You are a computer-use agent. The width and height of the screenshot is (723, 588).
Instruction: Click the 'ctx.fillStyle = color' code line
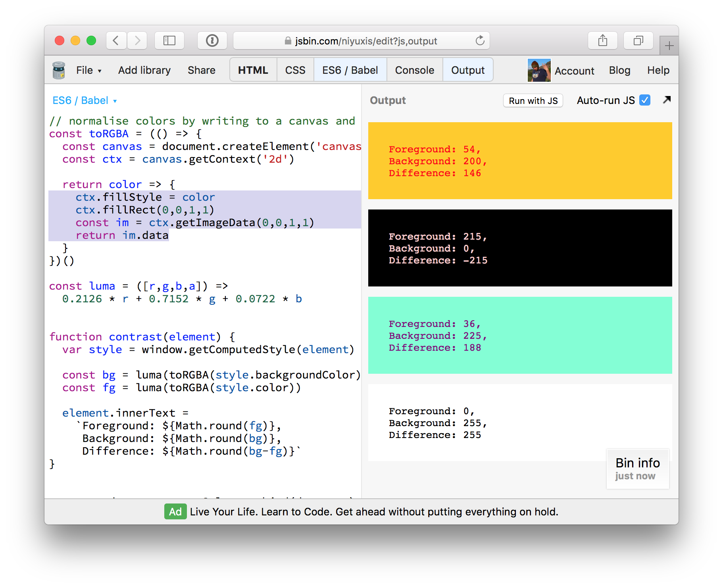tap(145, 197)
